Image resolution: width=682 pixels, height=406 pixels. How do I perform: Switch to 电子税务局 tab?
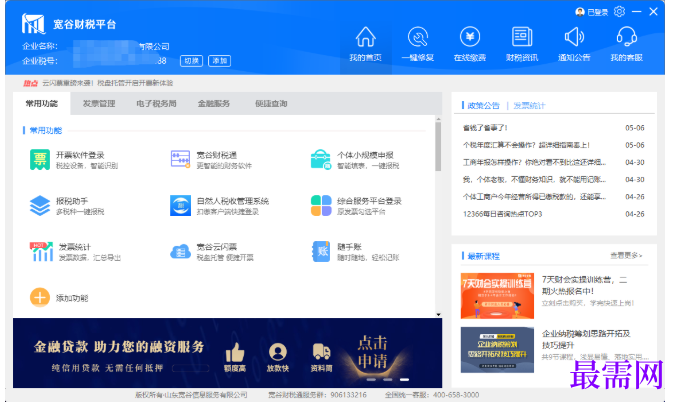click(159, 105)
